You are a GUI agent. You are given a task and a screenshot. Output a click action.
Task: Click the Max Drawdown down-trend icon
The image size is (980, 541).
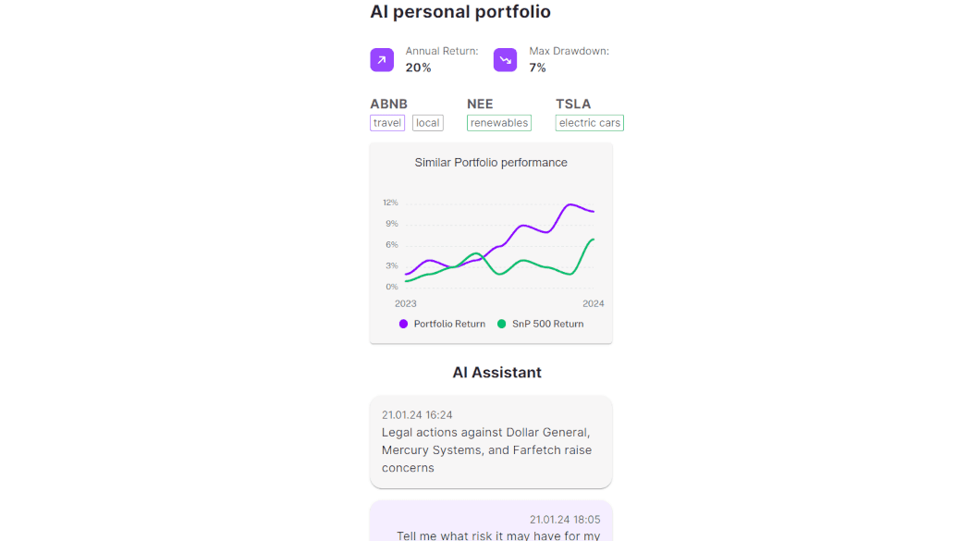coord(505,60)
